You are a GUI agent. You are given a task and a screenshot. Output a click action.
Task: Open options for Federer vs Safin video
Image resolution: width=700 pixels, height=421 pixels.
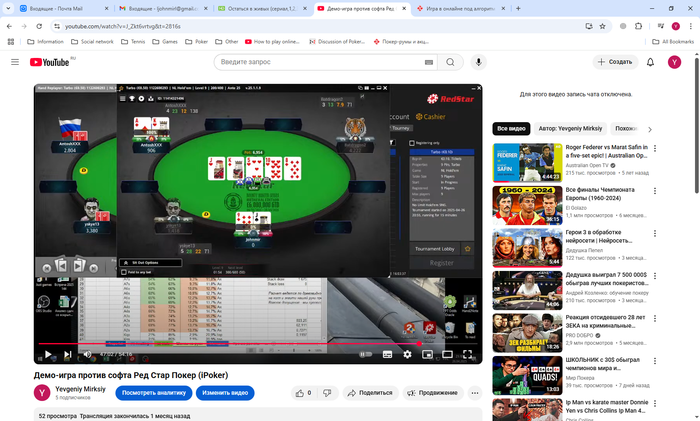[x=654, y=148]
